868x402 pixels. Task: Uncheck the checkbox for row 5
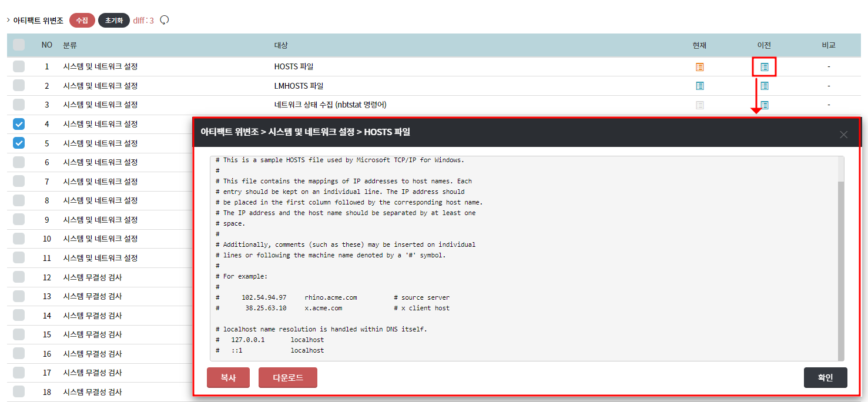(19, 143)
